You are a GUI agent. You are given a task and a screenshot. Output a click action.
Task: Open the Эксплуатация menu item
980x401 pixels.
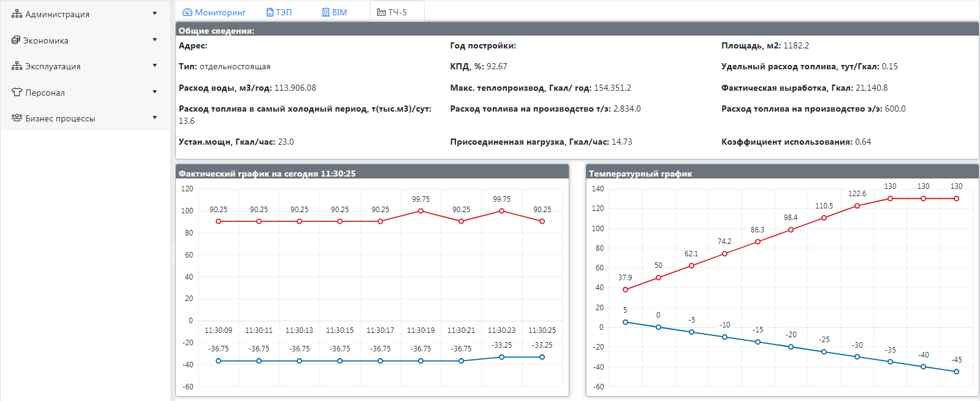pos(85,66)
